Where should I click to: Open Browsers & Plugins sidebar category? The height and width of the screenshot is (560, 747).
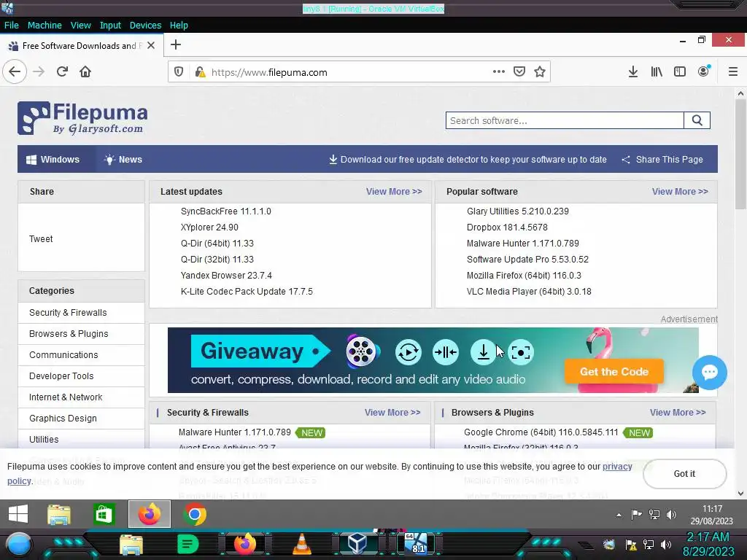(81, 334)
